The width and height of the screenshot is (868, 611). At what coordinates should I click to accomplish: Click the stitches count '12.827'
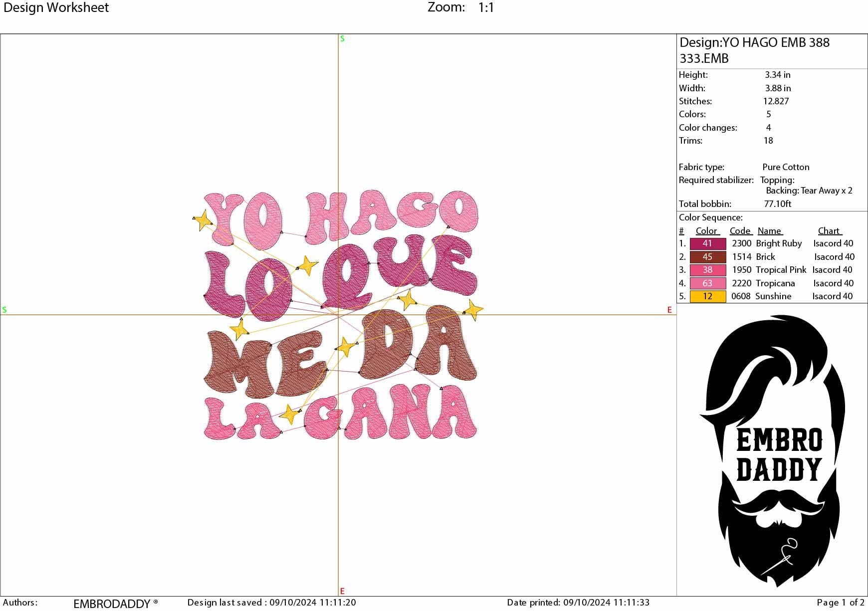776,101
